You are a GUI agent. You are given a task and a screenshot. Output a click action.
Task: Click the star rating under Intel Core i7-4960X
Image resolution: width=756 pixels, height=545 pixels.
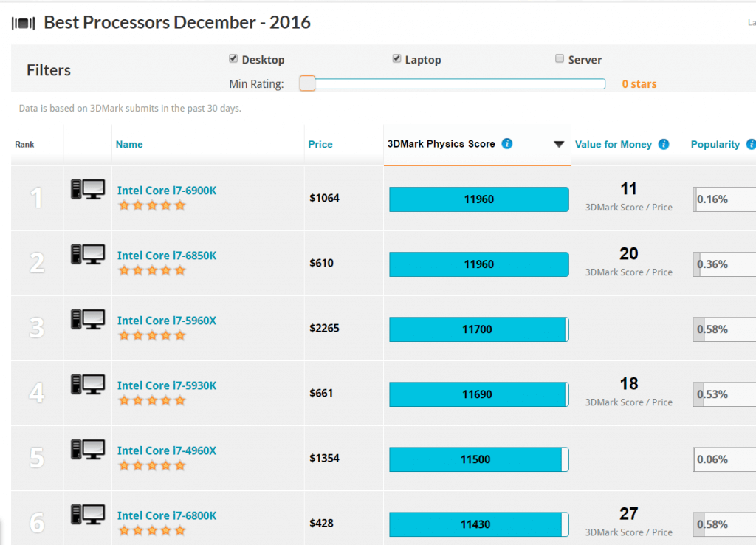coord(152,466)
